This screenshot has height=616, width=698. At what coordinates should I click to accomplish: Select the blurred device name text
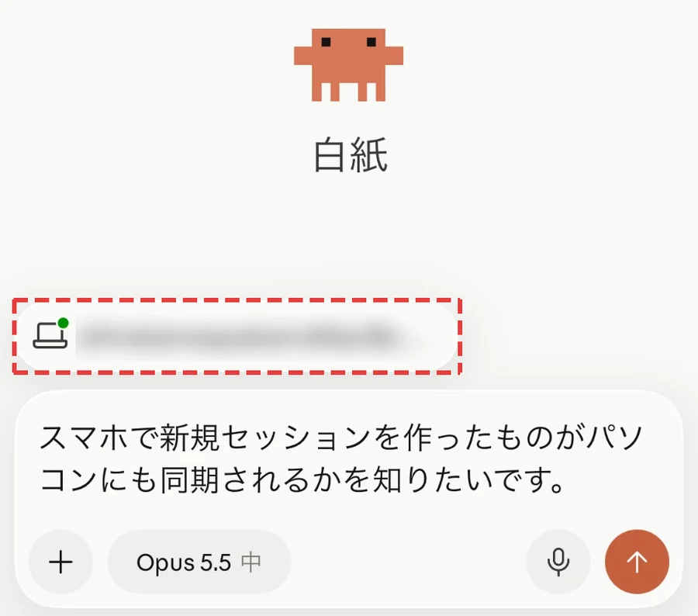(x=240, y=336)
